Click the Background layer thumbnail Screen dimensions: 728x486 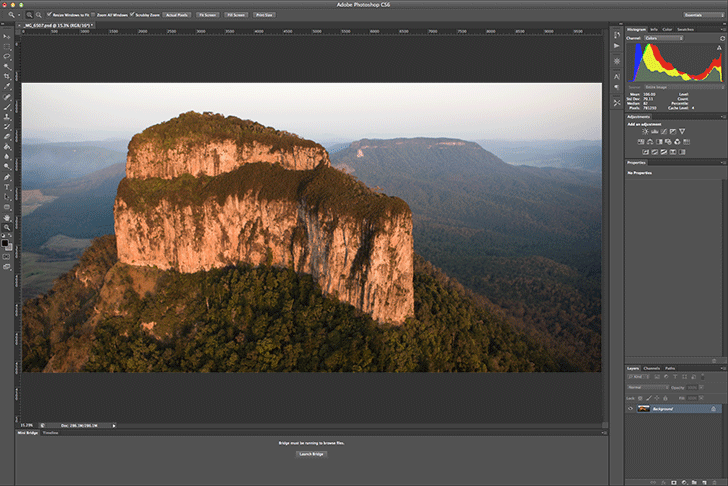pos(645,409)
